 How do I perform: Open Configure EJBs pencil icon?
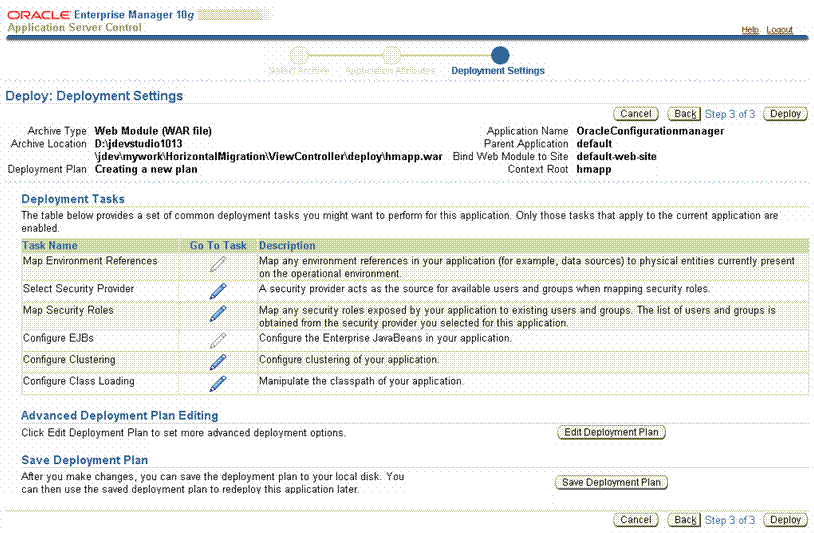pos(218,340)
